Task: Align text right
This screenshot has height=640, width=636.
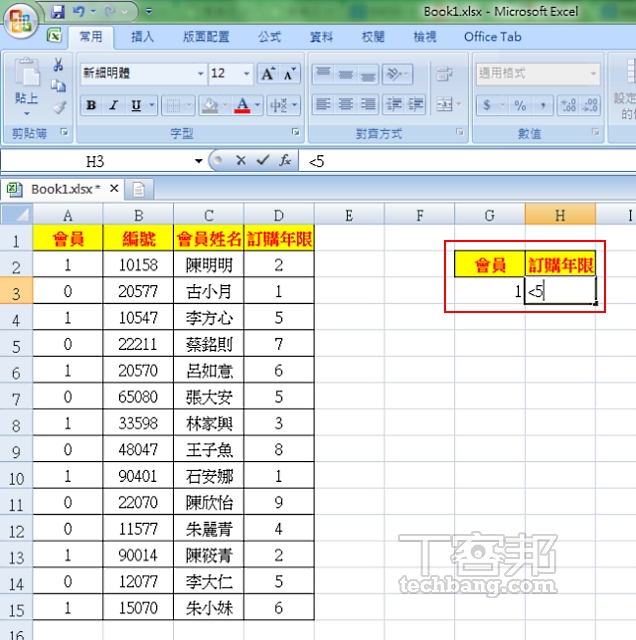Action: (x=368, y=104)
